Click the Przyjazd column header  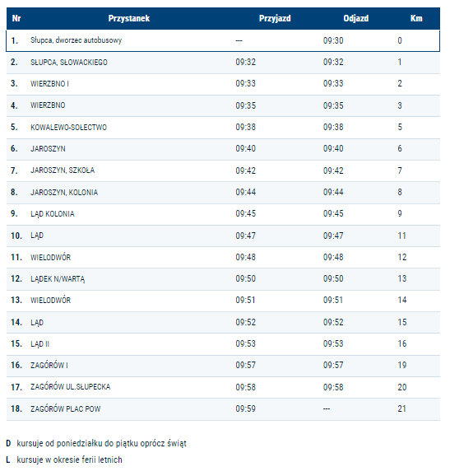(275, 18)
